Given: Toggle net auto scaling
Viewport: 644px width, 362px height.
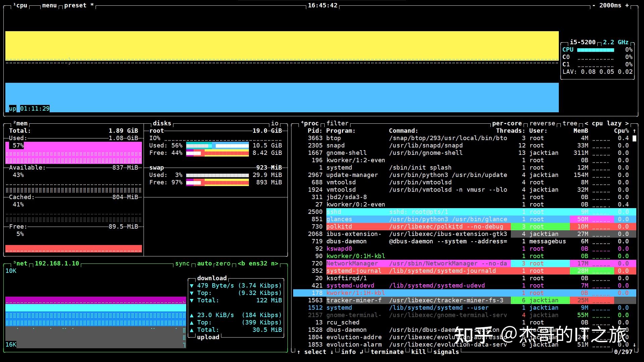Looking at the screenshot, I should pyautogui.click(x=204, y=263).
